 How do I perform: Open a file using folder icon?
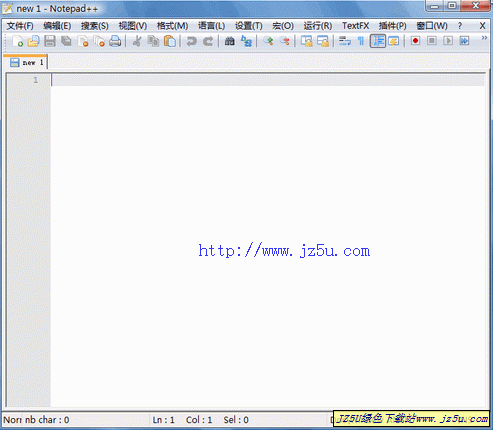[x=33, y=41]
